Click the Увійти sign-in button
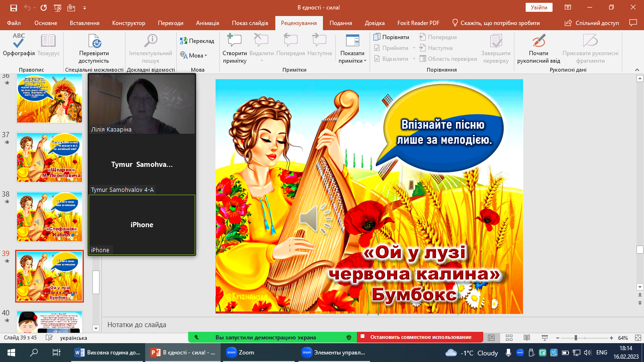644x362 pixels. pos(539,8)
